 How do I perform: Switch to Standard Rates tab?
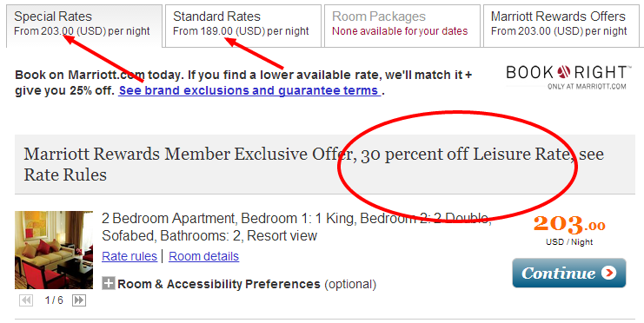243,26
